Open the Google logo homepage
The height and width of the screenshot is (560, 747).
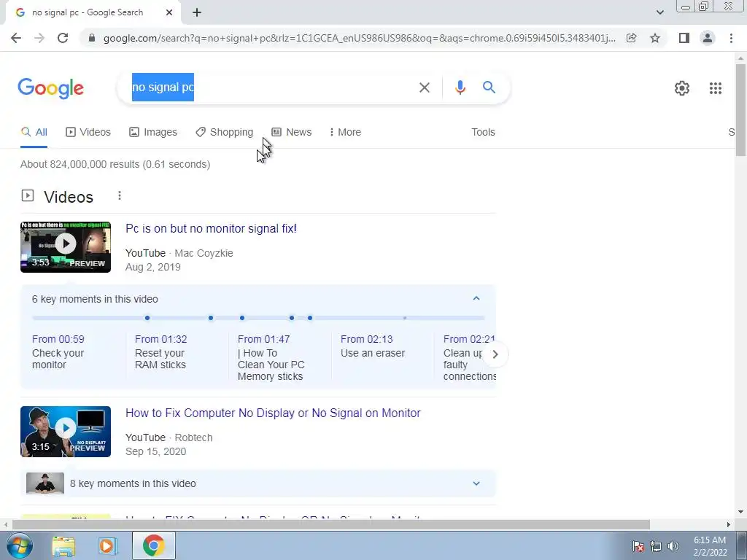50,88
